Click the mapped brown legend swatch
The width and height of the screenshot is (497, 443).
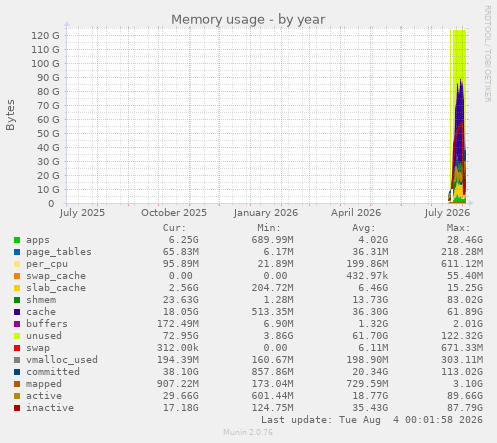pos(17,384)
